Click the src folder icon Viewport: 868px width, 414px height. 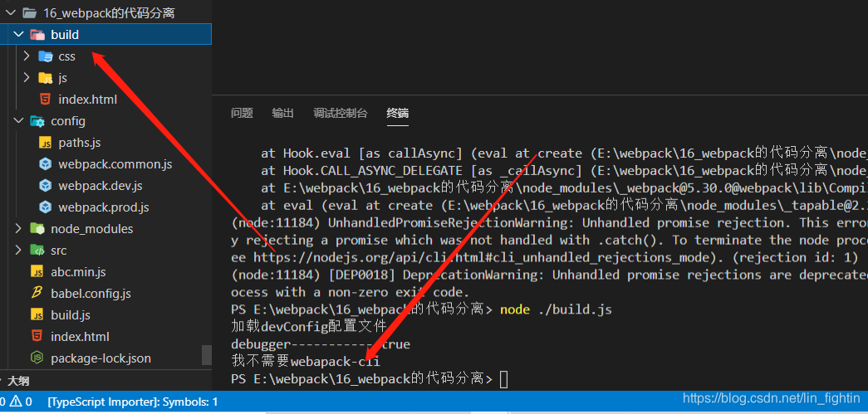coord(37,250)
